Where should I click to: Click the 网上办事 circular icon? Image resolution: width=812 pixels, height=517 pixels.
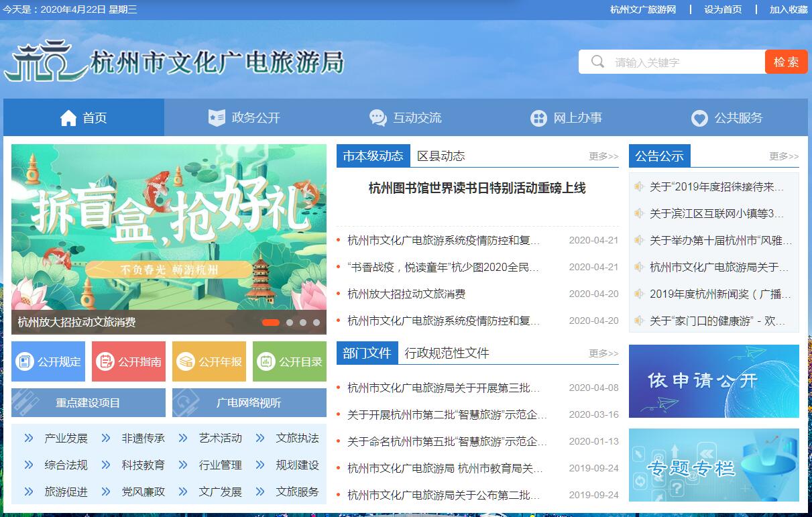pos(538,119)
